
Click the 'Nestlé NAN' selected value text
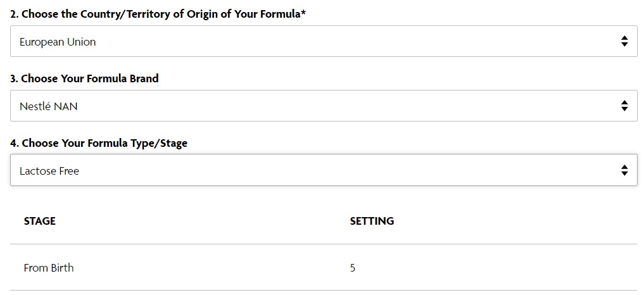[49, 106]
